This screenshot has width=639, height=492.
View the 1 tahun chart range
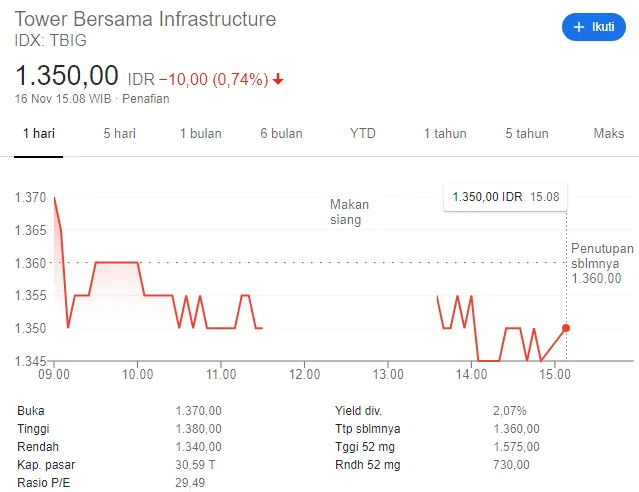(x=445, y=133)
